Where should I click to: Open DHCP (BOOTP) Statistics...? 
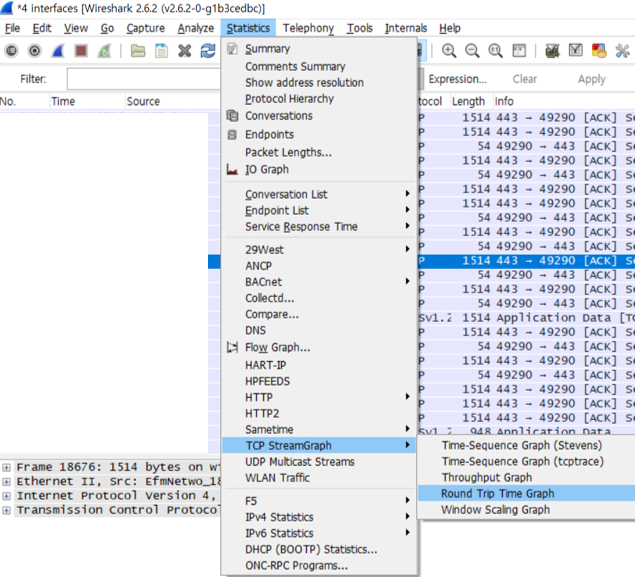[x=311, y=549]
